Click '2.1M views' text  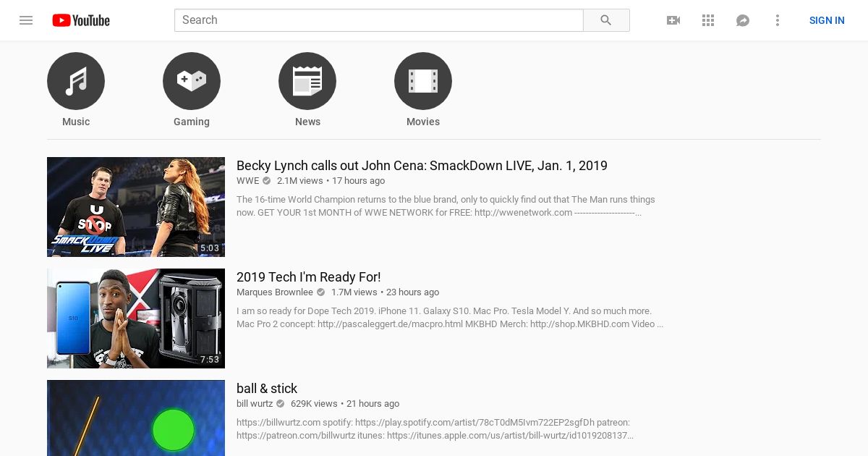[x=300, y=181]
